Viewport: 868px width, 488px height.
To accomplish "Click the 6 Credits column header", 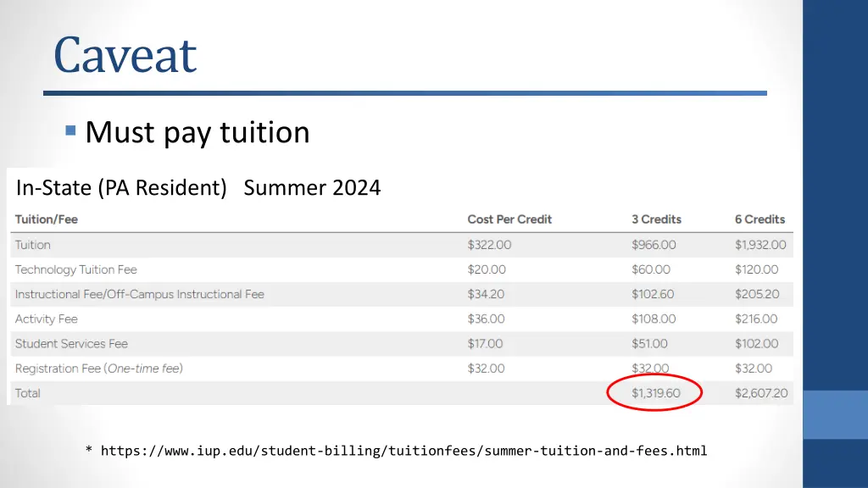I will [759, 219].
